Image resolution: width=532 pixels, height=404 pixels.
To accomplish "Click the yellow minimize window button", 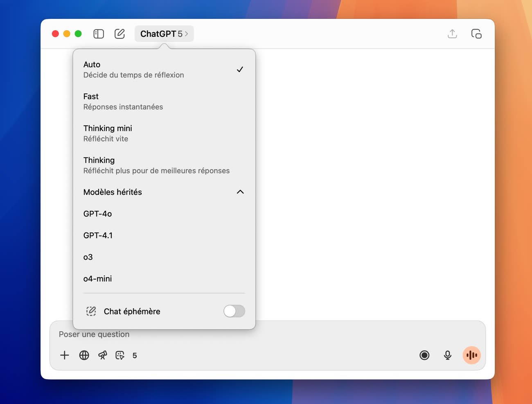I will tap(67, 34).
